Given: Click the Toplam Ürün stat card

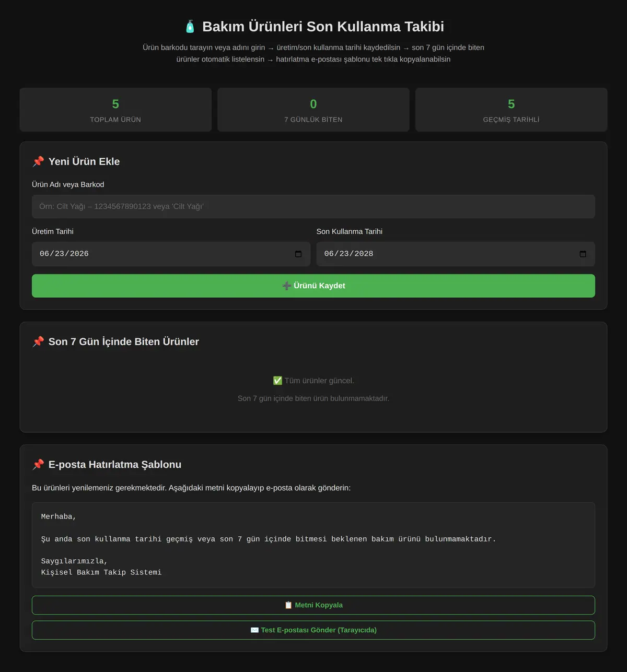Looking at the screenshot, I should click(x=115, y=110).
